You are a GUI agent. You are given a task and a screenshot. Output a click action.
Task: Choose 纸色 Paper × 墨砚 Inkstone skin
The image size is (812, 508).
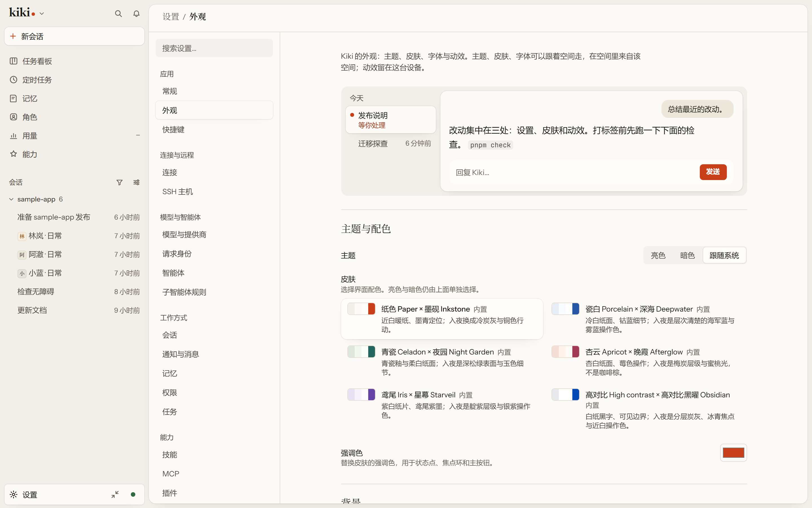tap(442, 319)
